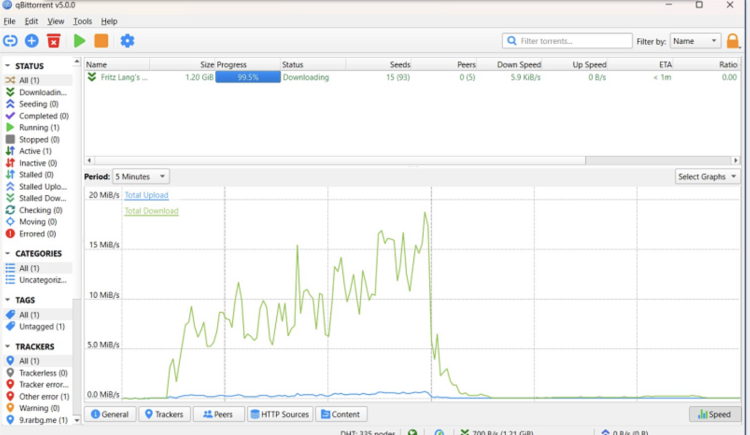Screen dimensions: 750x435
Task: Open the Period 5 Minutes dropdown
Action: [141, 177]
